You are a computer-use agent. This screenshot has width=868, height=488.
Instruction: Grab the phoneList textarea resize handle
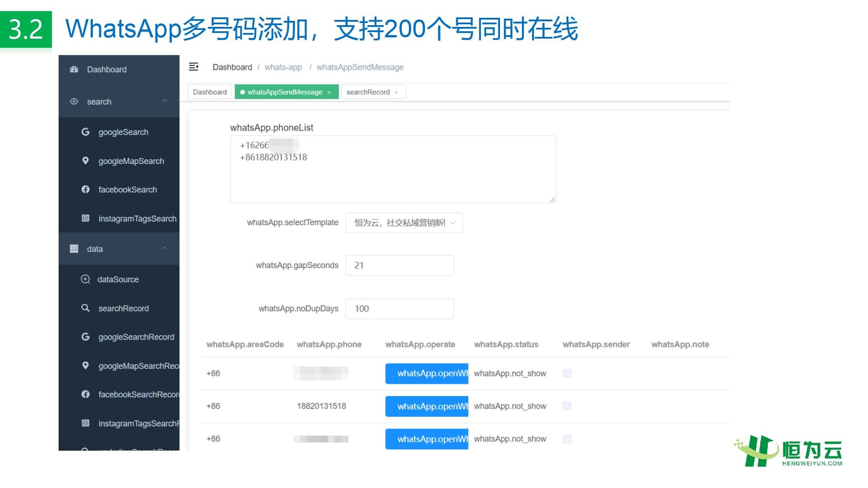[x=552, y=199]
